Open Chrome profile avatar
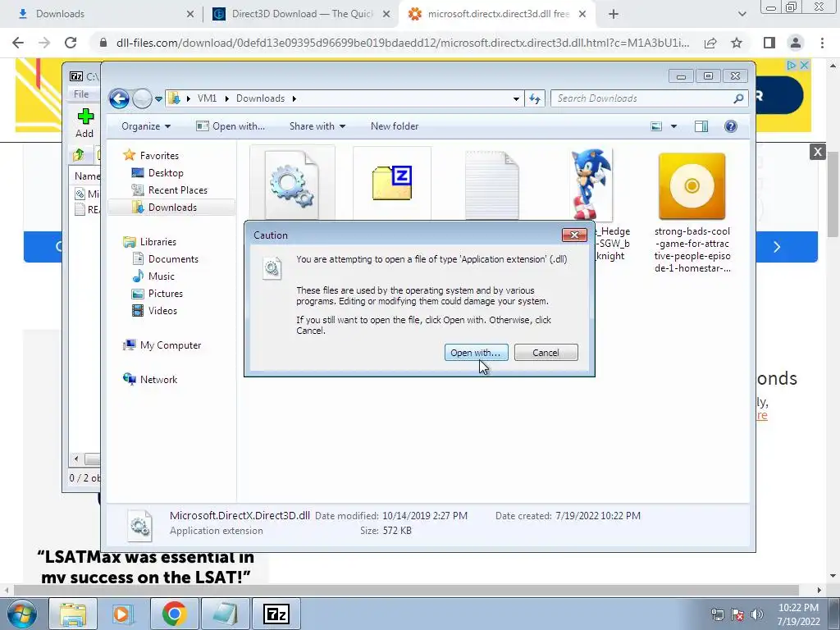The height and width of the screenshot is (630, 840). point(796,43)
